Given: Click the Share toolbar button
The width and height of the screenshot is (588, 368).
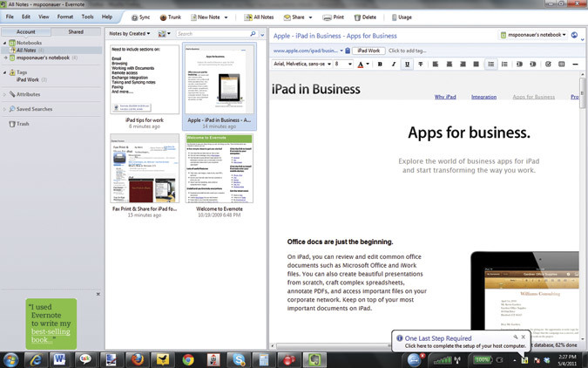Looking at the screenshot, I should [x=294, y=17].
